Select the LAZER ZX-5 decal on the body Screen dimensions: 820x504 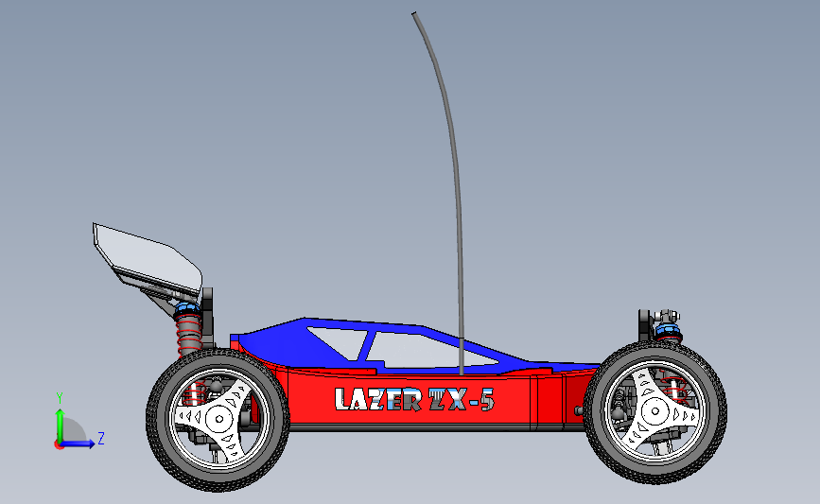(x=414, y=399)
